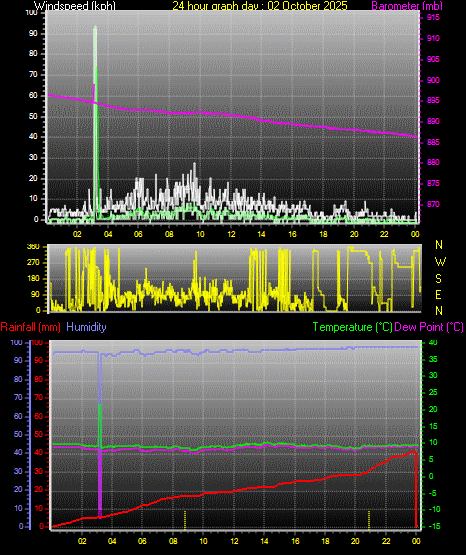This screenshot has height=555, width=466.
Task: Click red 10 on Rainfall scale
Action: [x=39, y=508]
